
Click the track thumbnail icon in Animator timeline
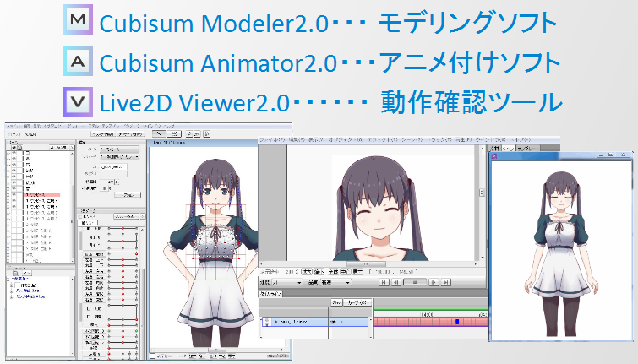(267, 321)
